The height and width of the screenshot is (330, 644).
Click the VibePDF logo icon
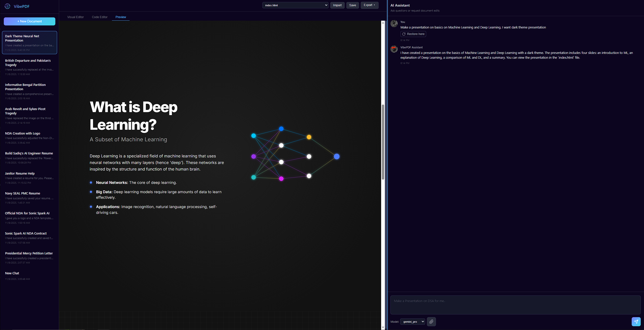pyautogui.click(x=7, y=6)
